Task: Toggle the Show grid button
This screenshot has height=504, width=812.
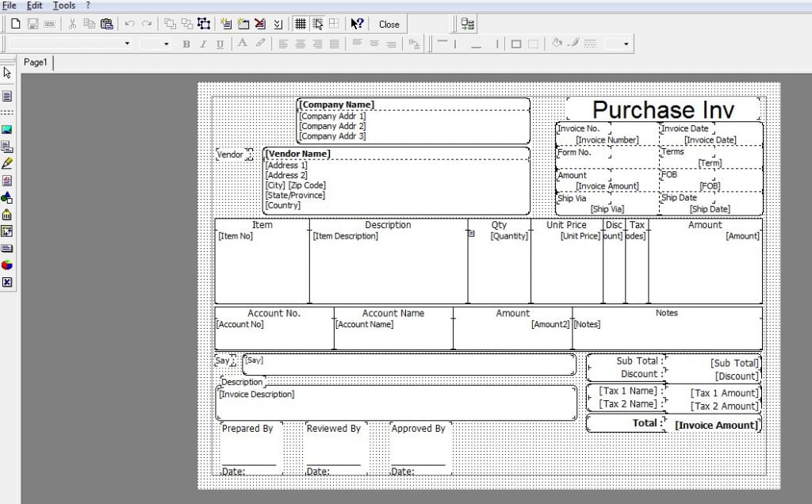Action: click(301, 24)
